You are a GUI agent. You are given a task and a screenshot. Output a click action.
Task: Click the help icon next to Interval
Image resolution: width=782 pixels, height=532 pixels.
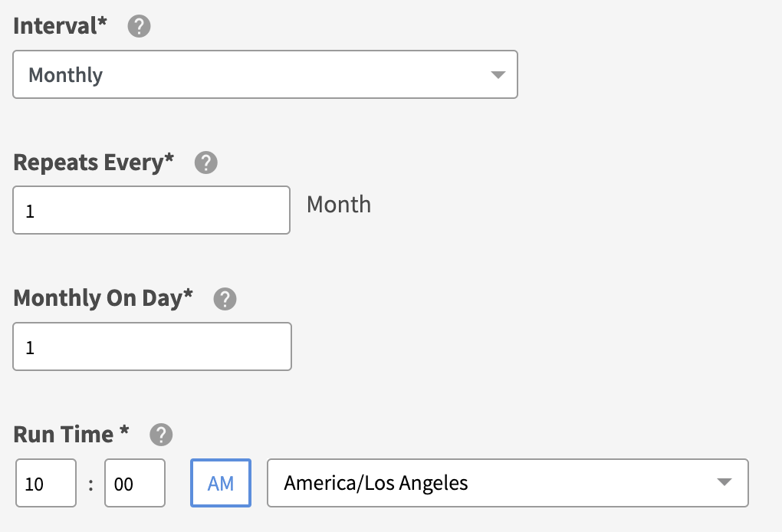tap(139, 27)
